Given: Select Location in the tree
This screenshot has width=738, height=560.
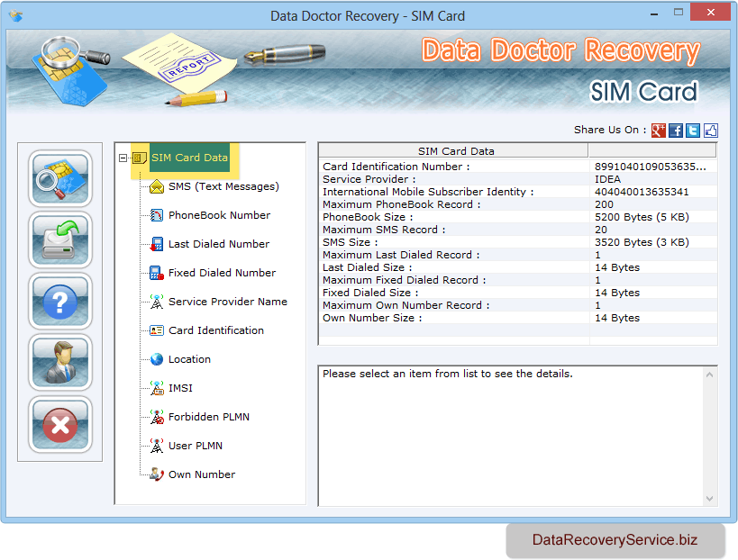Looking at the screenshot, I should [x=189, y=359].
